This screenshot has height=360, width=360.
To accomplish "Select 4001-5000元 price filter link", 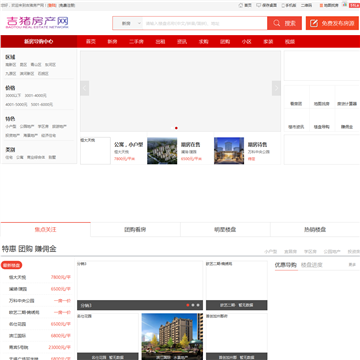I will tap(16, 104).
